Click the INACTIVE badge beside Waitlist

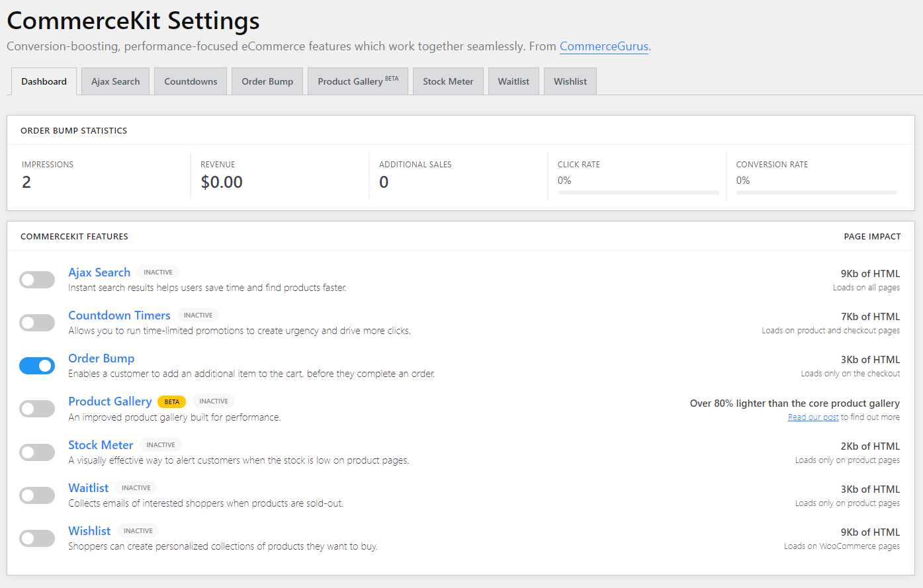[x=136, y=487]
